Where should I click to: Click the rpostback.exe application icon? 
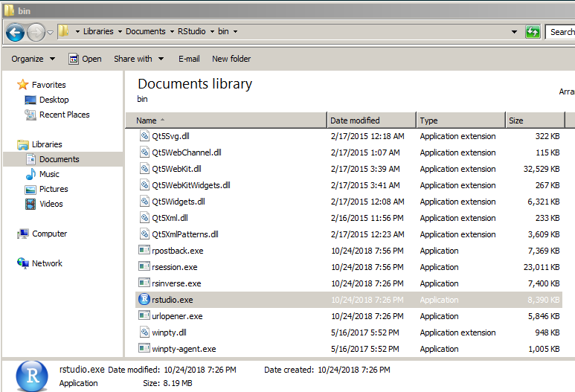click(x=144, y=250)
